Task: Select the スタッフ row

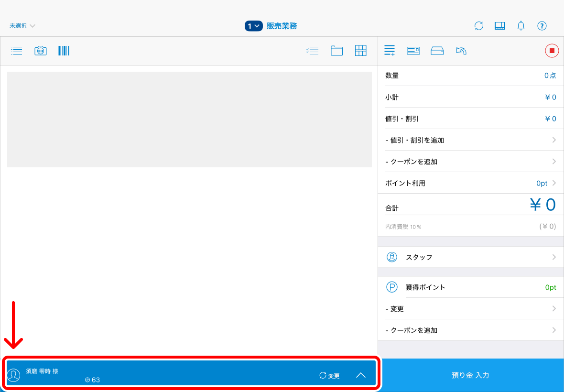Action: (x=471, y=257)
